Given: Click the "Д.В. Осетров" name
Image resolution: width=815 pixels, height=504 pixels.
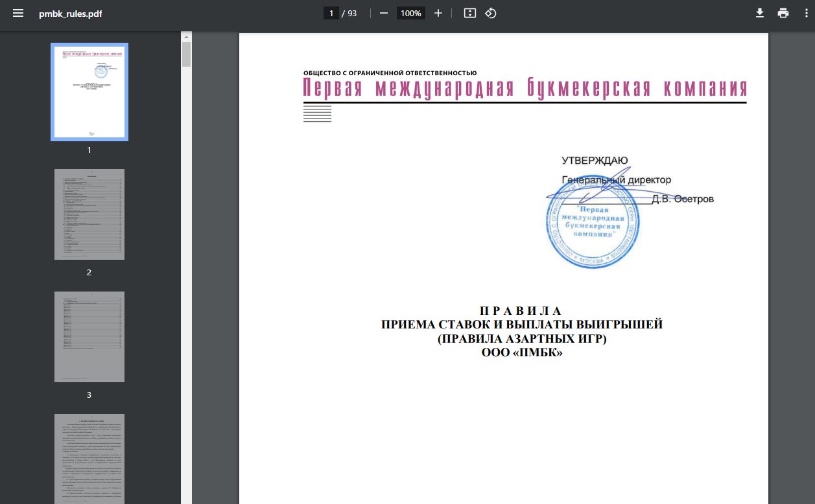Looking at the screenshot, I should tap(683, 199).
